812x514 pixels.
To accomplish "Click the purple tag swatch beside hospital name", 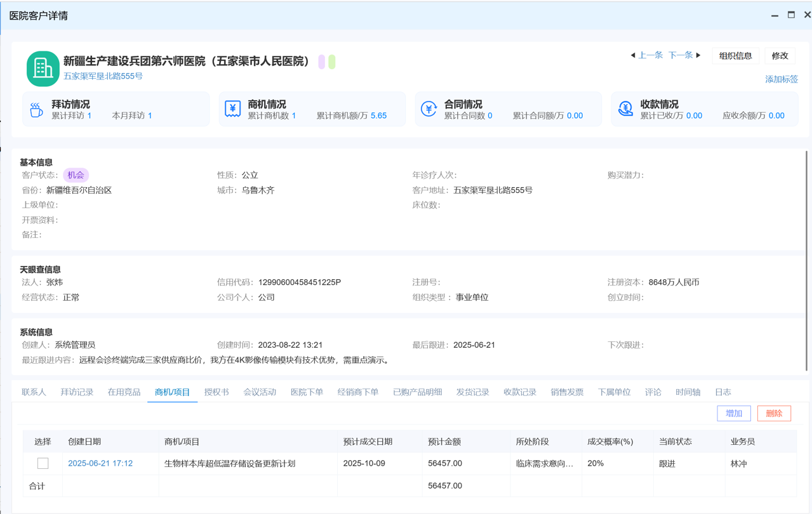I will (x=322, y=62).
